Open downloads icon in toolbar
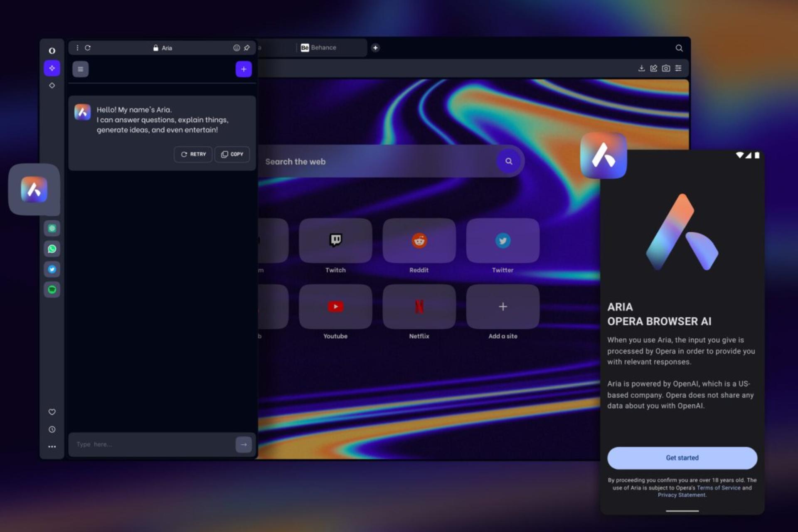 pyautogui.click(x=641, y=68)
